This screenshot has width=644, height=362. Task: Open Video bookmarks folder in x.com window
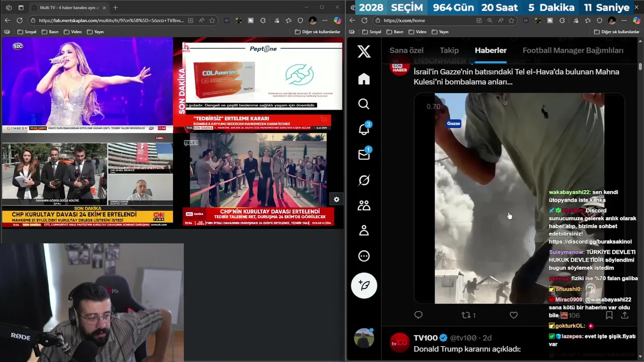418,32
